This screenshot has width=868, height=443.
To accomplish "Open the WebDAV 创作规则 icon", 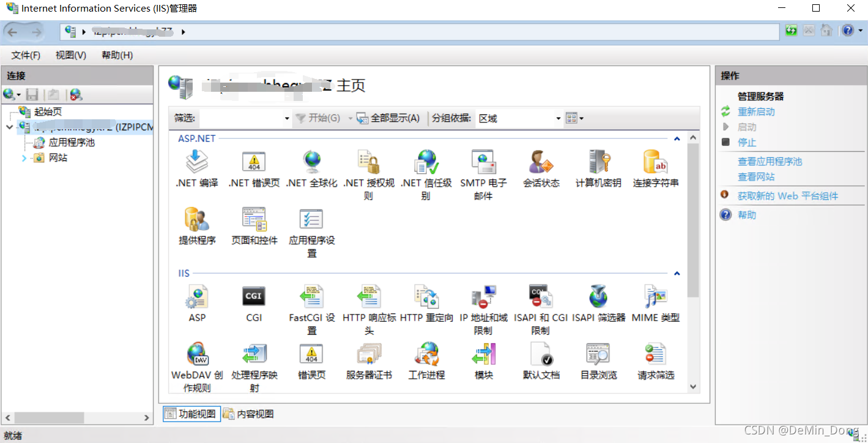I will 197,354.
